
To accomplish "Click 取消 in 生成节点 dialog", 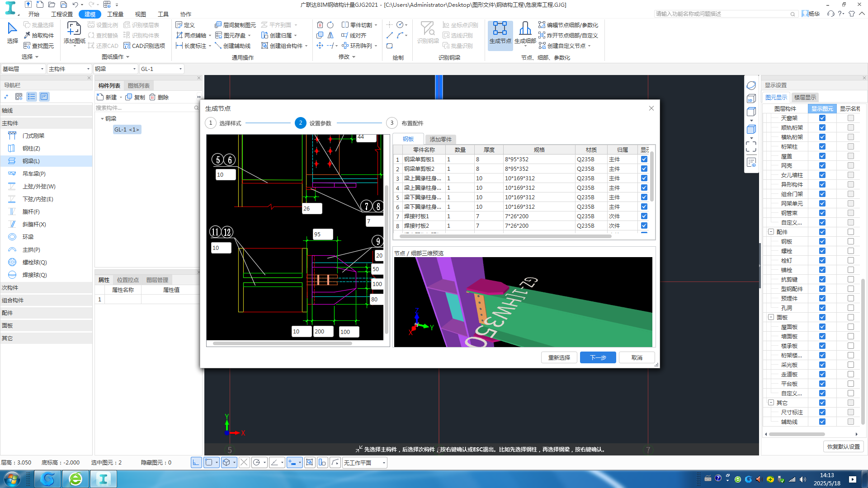I will (637, 357).
